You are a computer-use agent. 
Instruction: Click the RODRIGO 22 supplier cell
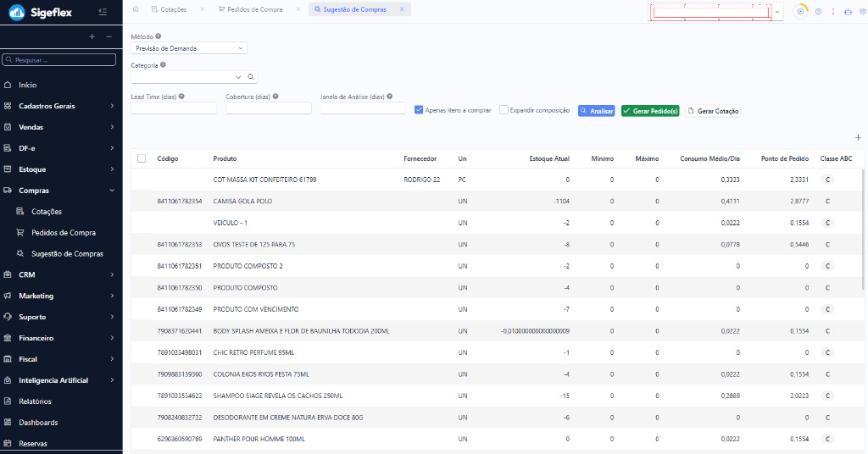tap(422, 180)
